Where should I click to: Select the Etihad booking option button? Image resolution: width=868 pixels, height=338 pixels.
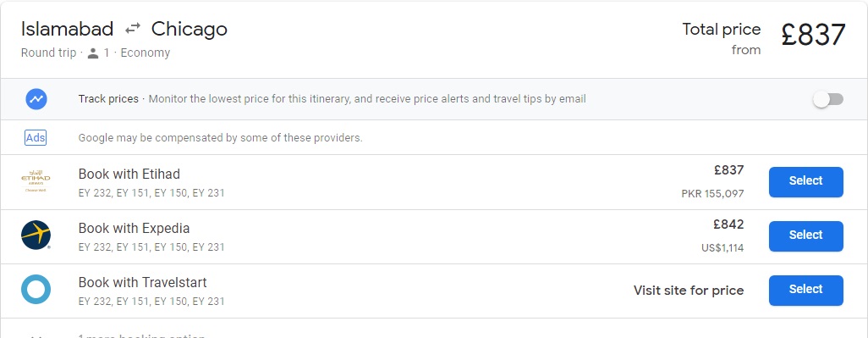click(x=806, y=182)
